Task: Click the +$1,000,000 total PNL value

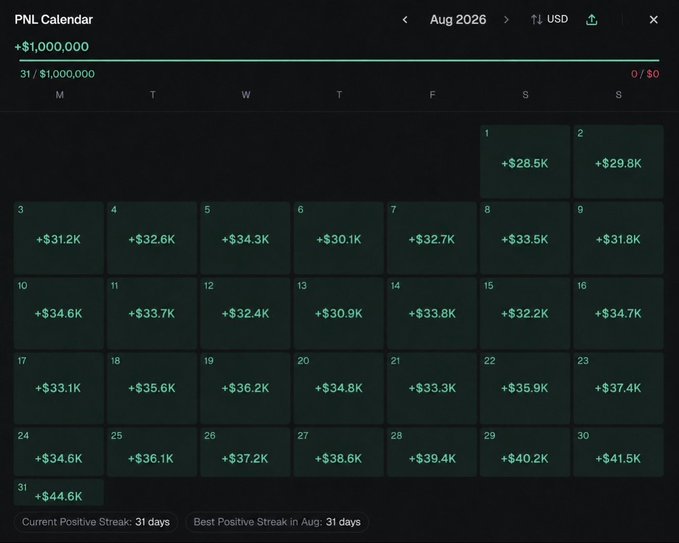Action: [52, 47]
